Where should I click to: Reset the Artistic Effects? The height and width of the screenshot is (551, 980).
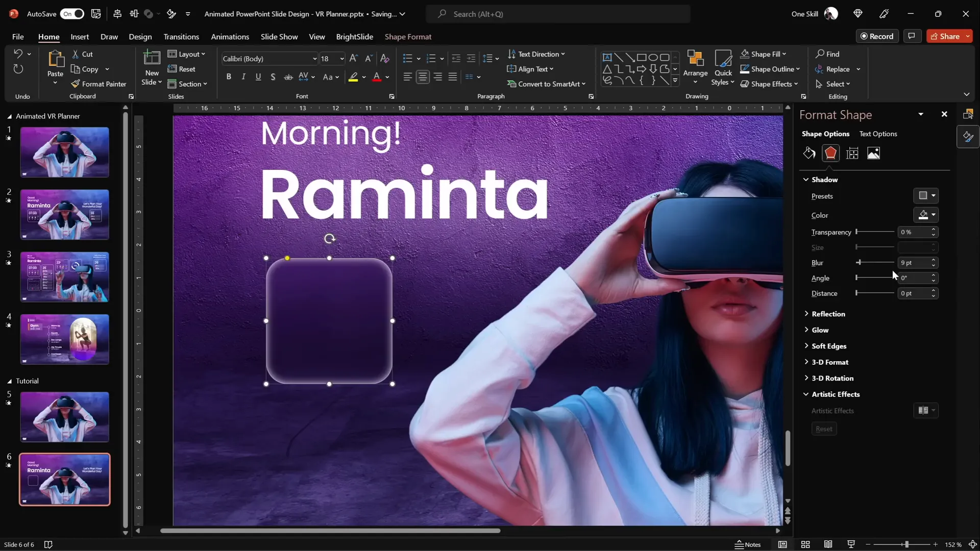823,429
